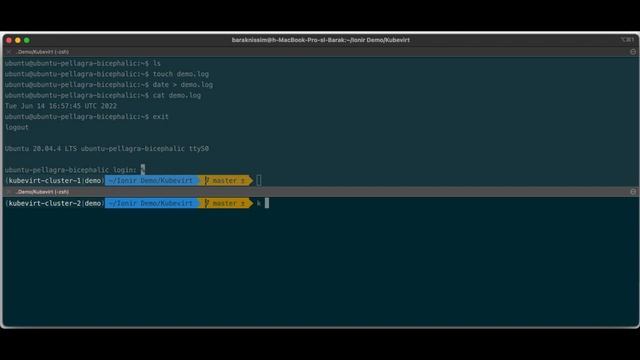Click the hollow cursor in the cluster-1 prompt
Screen dimensions: 640x360
[x=259, y=180]
